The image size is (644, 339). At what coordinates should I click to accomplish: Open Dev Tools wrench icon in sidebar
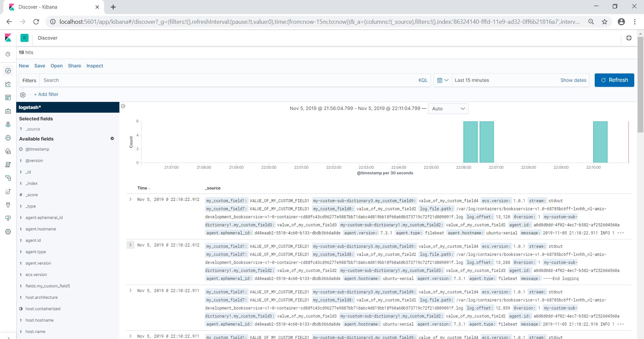(8, 205)
